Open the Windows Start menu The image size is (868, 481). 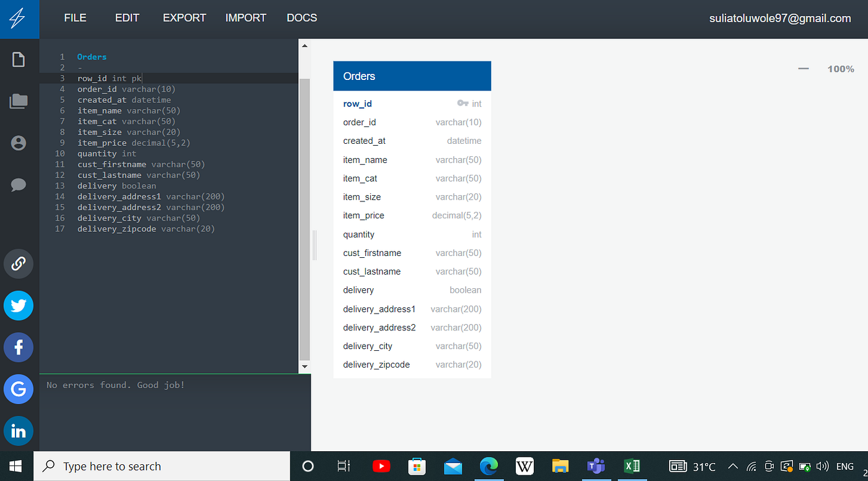[x=16, y=466]
